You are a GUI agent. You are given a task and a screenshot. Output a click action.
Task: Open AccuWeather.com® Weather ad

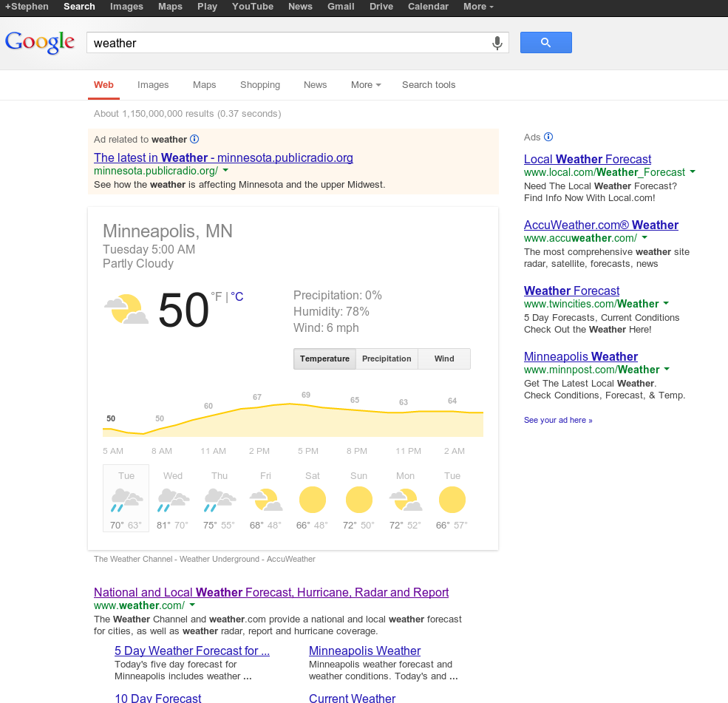tap(601, 225)
